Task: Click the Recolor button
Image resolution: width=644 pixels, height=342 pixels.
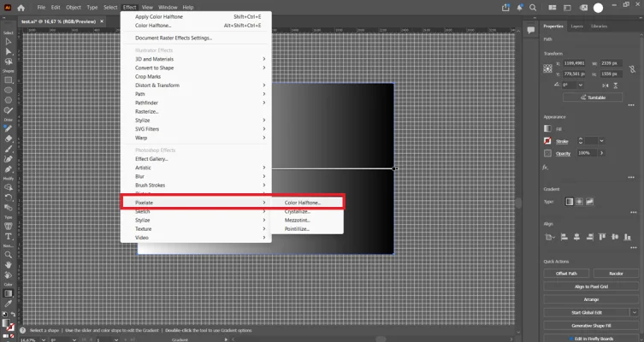Action: coord(616,274)
